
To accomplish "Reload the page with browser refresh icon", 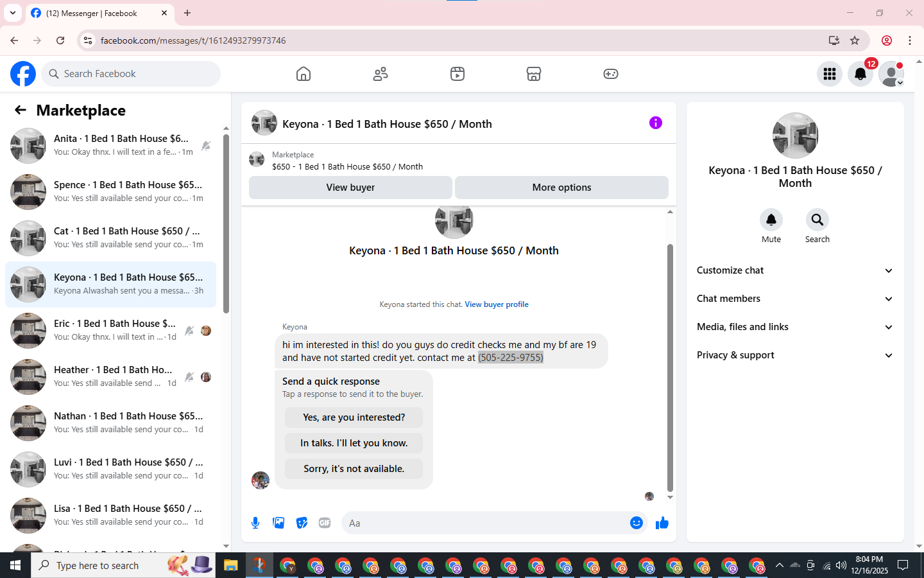I will 60,40.
